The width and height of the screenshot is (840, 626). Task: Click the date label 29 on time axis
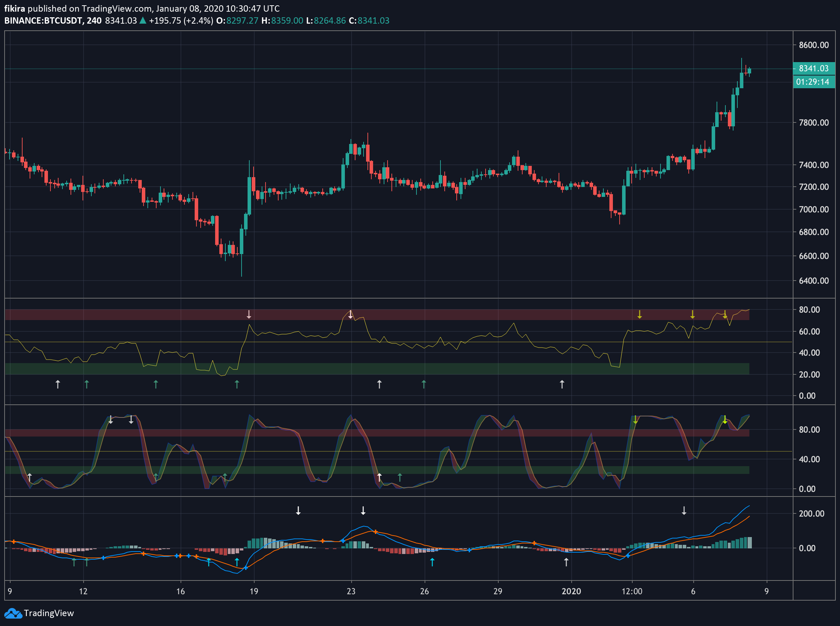tap(498, 591)
